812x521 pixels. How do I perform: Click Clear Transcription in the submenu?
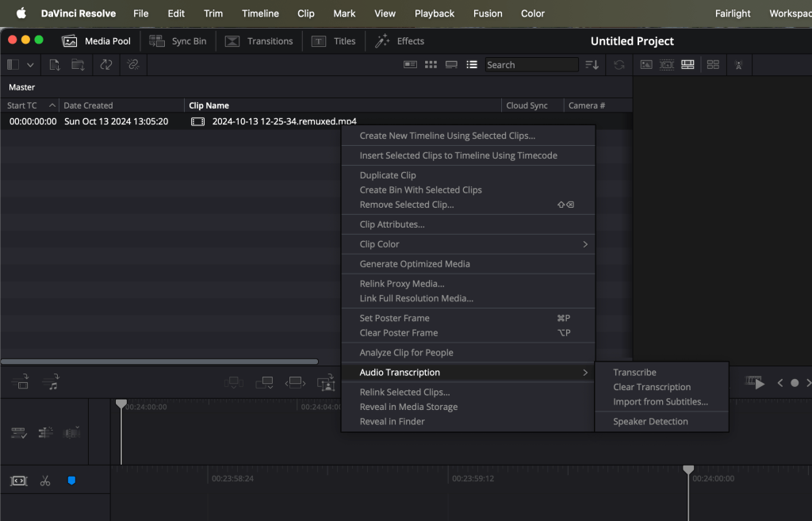[662, 387]
